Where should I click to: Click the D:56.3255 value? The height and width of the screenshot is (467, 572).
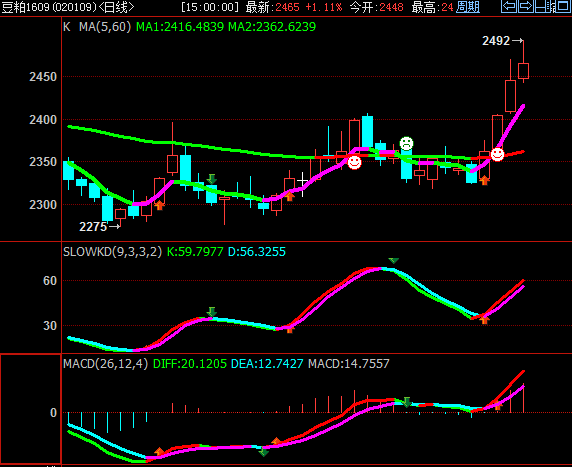click(257, 252)
